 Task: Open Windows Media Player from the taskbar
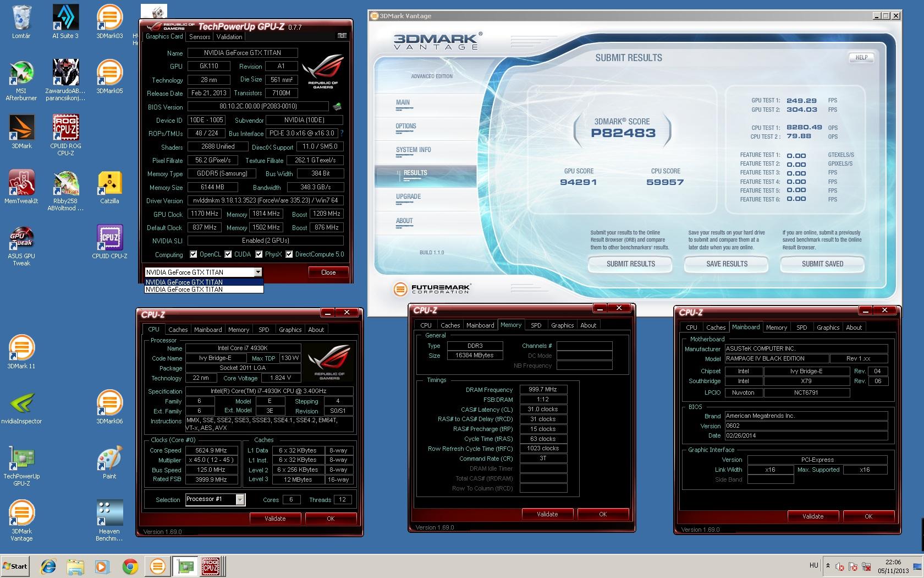coord(102,566)
